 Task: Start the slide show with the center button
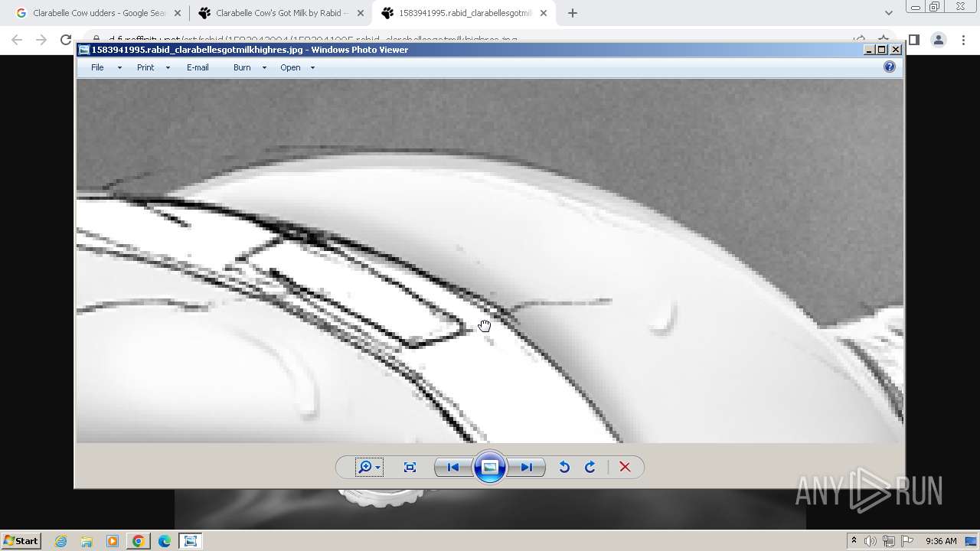[x=490, y=468]
